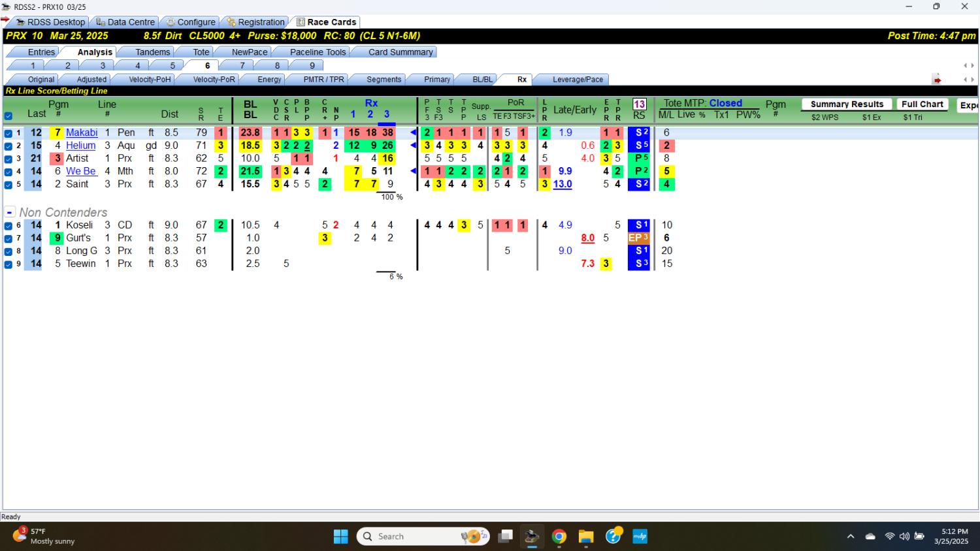Click the volume speaker tray icon

[904, 537]
